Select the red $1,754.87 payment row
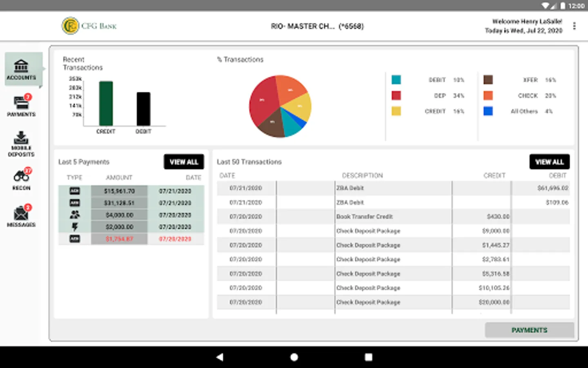Image resolution: width=588 pixels, height=368 pixels. [131, 239]
